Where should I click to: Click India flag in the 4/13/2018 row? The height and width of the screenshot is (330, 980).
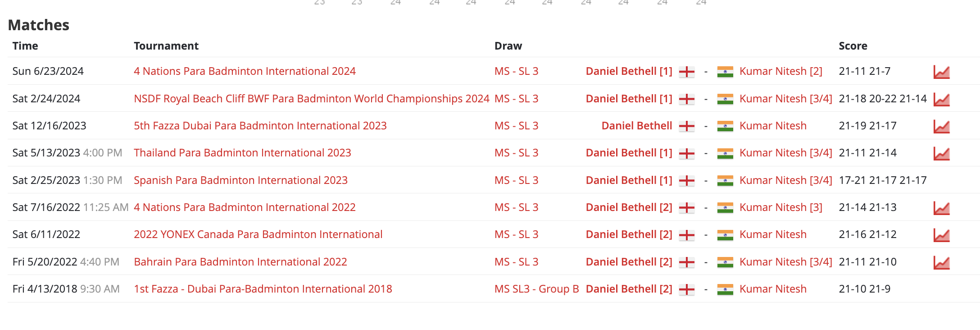click(x=725, y=289)
